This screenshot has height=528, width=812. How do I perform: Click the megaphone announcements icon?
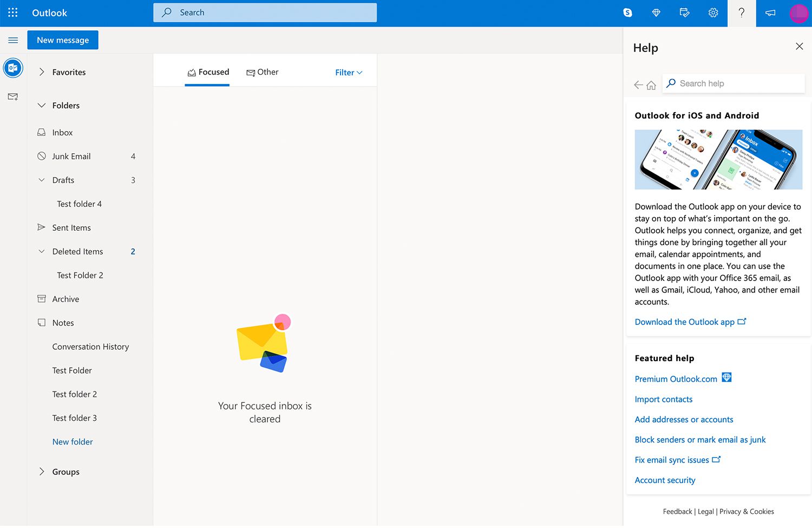[770, 12]
